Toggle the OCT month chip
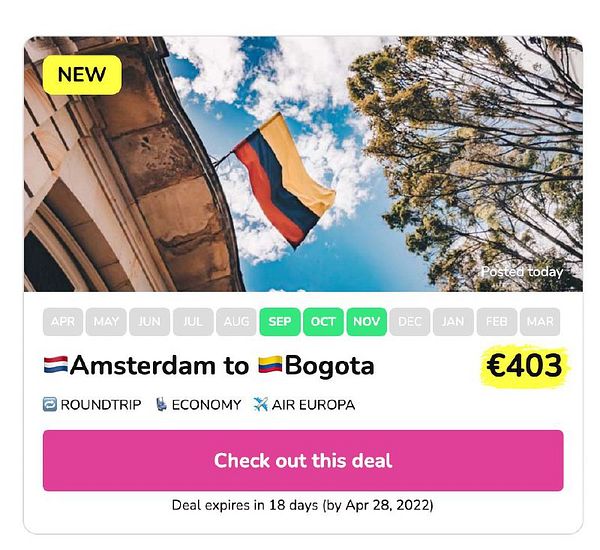This screenshot has height=550, width=600. click(323, 322)
